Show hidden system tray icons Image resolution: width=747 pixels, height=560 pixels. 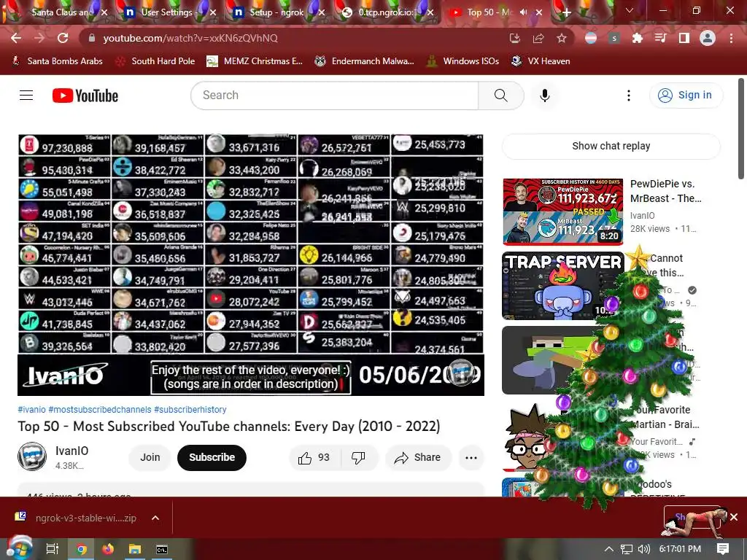click(609, 549)
